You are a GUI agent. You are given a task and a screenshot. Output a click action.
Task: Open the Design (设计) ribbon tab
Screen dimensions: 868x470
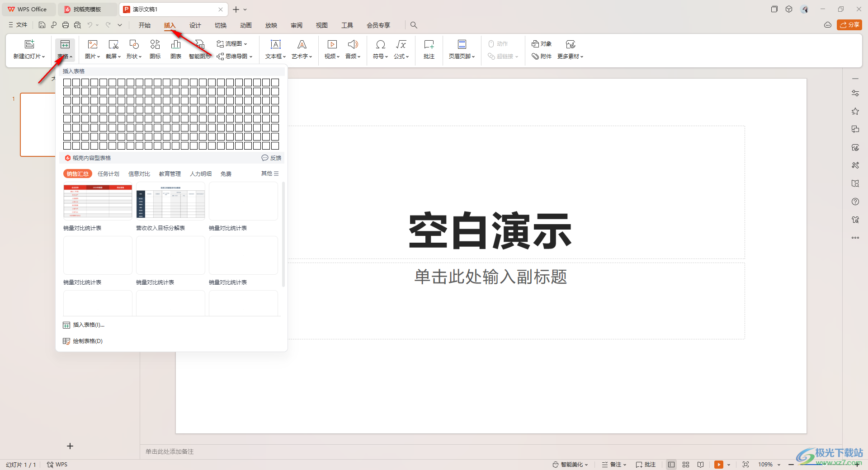(195, 25)
